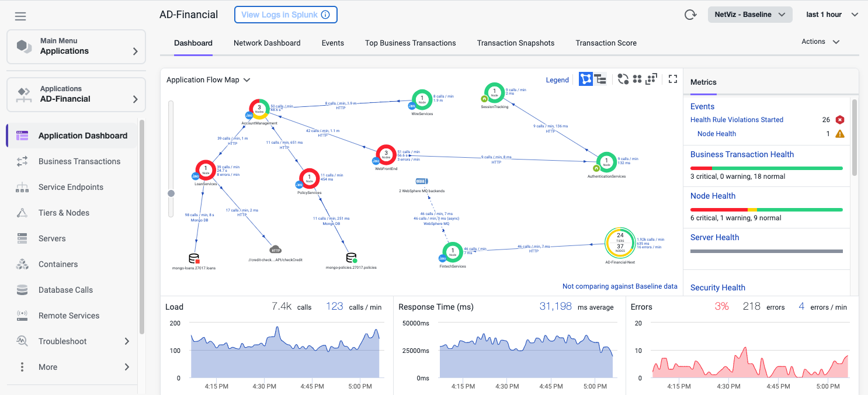Expand the AD-Financial applications selector
The image size is (868, 395).
point(76,94)
